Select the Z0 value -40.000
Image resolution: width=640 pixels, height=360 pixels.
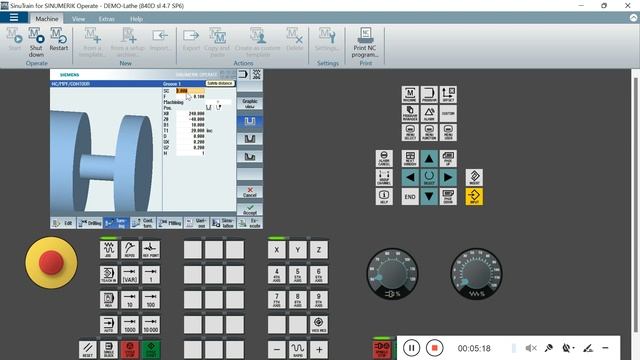click(190, 119)
